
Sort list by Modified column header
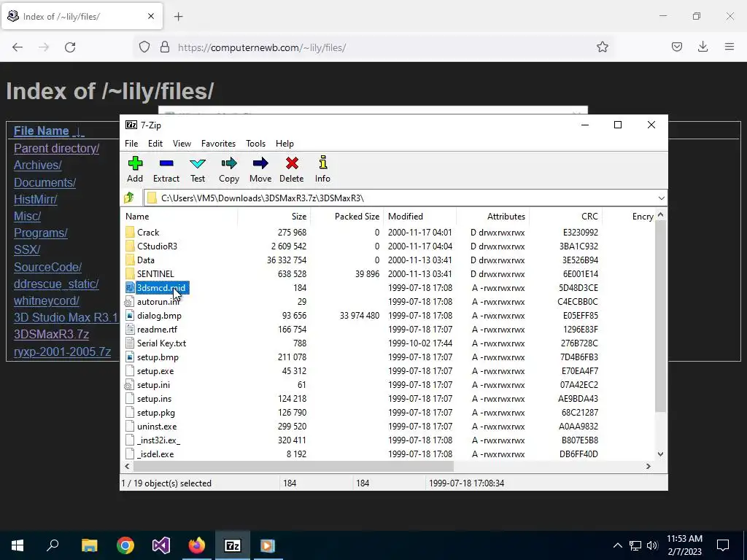[419, 216]
